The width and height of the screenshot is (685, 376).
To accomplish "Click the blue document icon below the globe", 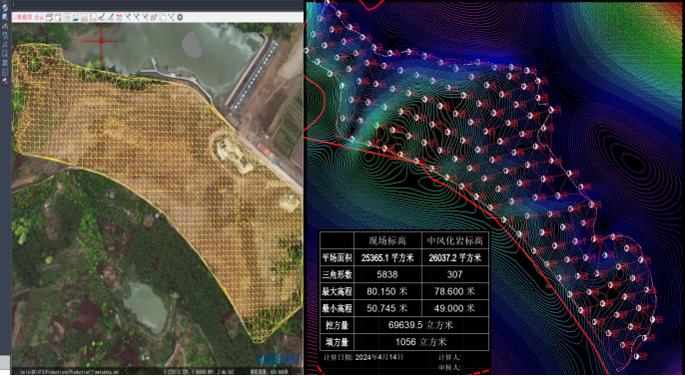I will pyautogui.click(x=5, y=17).
